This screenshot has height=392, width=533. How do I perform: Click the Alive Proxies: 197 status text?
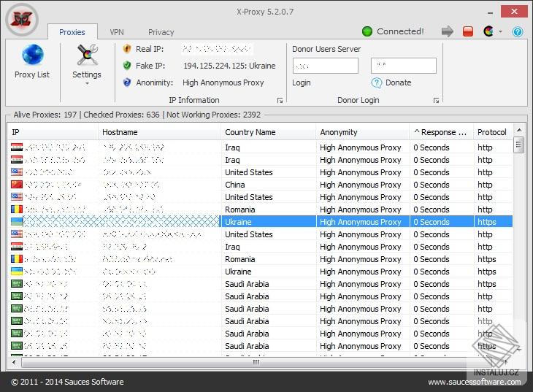point(45,115)
